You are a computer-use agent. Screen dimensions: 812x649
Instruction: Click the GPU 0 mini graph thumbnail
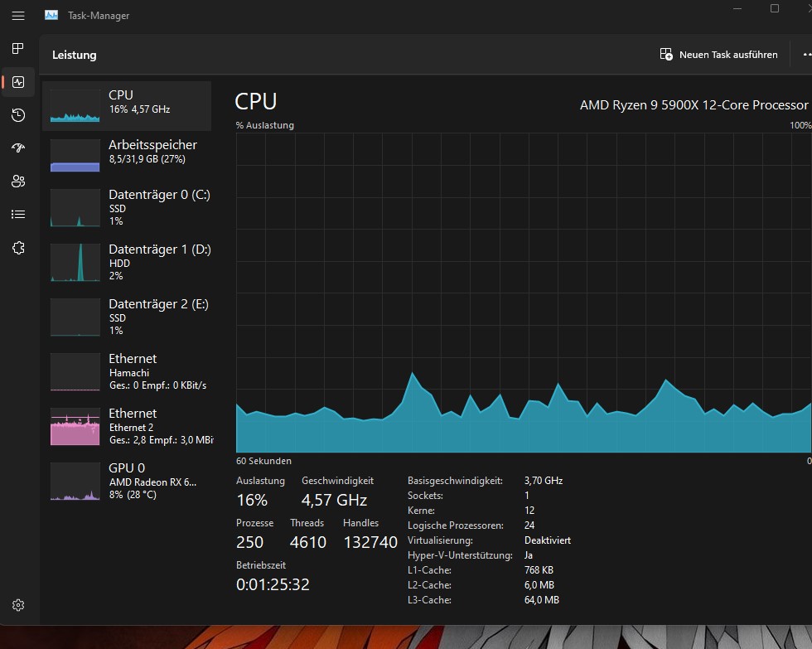tap(75, 482)
